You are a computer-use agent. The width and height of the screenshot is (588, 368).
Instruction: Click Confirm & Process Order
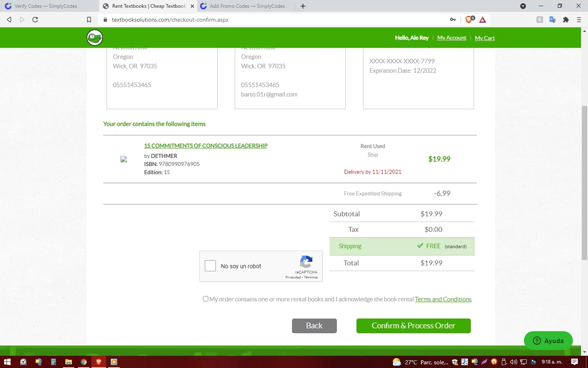click(x=414, y=326)
